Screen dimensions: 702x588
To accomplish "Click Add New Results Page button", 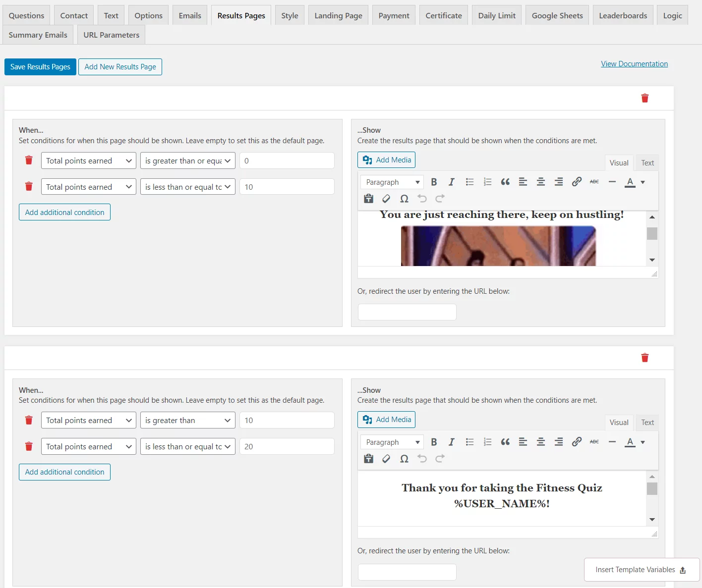I will [120, 67].
